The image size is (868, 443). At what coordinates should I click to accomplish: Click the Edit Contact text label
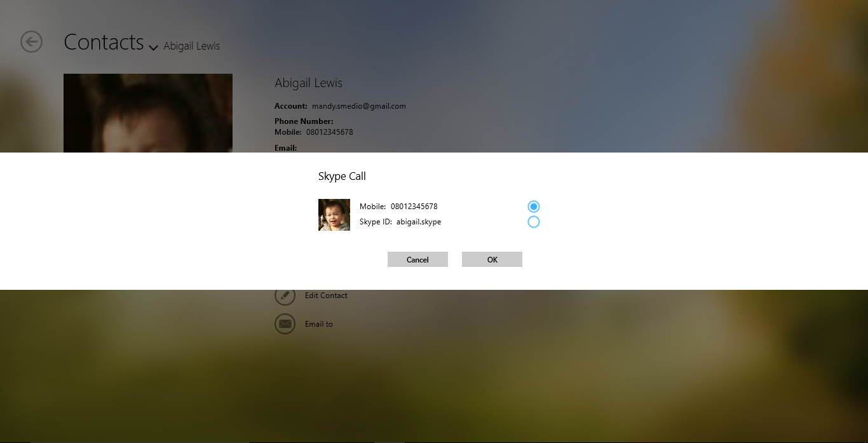[x=326, y=296]
